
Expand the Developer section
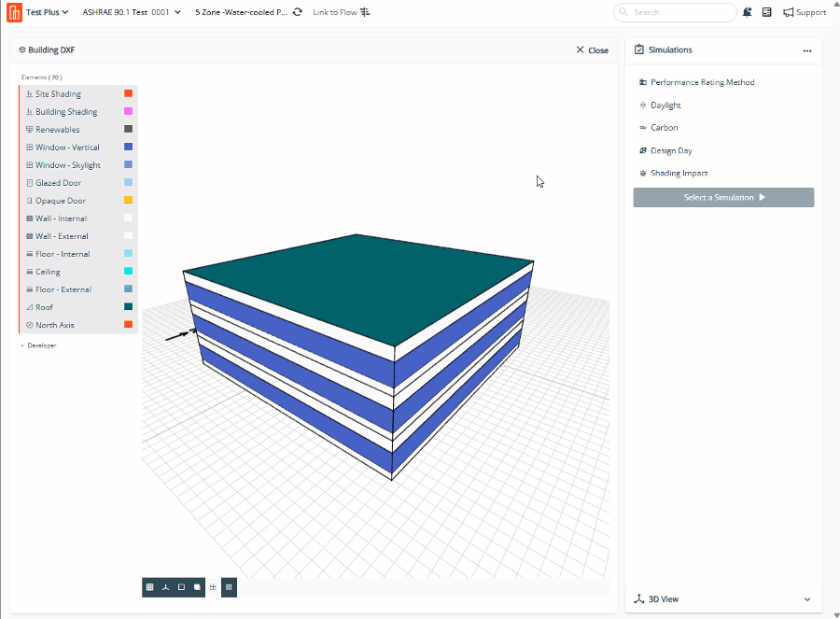[39, 345]
